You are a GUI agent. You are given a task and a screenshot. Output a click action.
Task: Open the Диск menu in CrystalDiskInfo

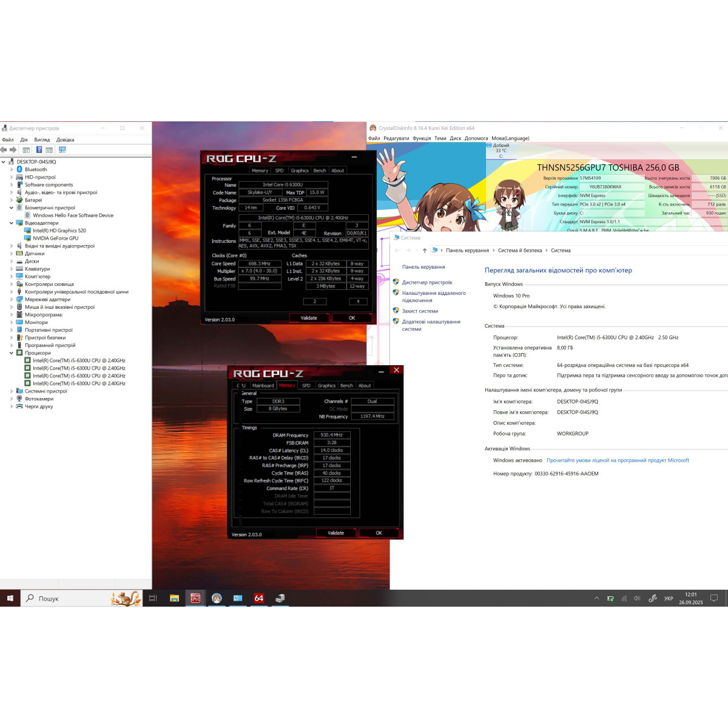[456, 138]
